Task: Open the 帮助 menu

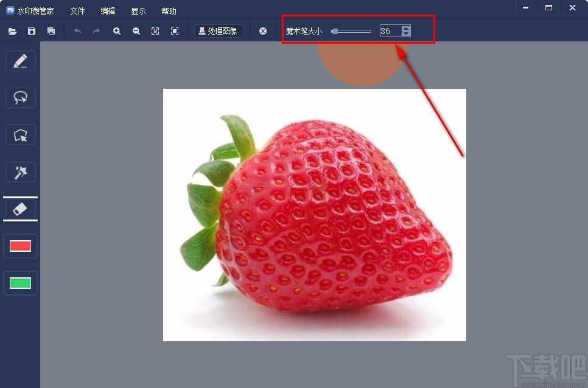Action: pyautogui.click(x=169, y=11)
